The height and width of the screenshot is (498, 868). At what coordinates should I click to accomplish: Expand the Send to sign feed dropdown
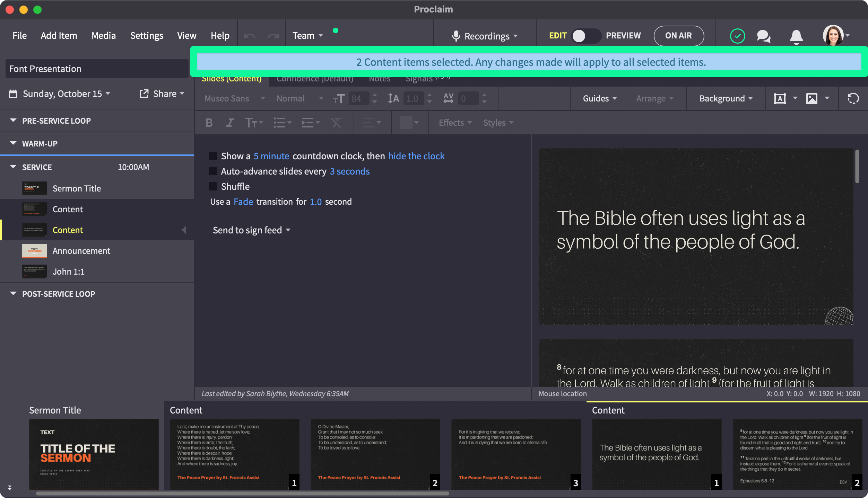coord(251,230)
